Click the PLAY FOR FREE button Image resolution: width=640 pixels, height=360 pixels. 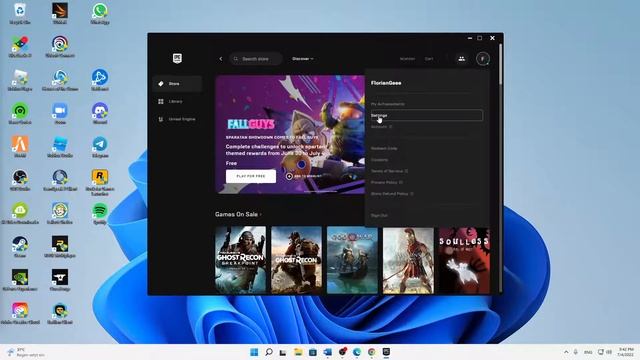(x=251, y=176)
